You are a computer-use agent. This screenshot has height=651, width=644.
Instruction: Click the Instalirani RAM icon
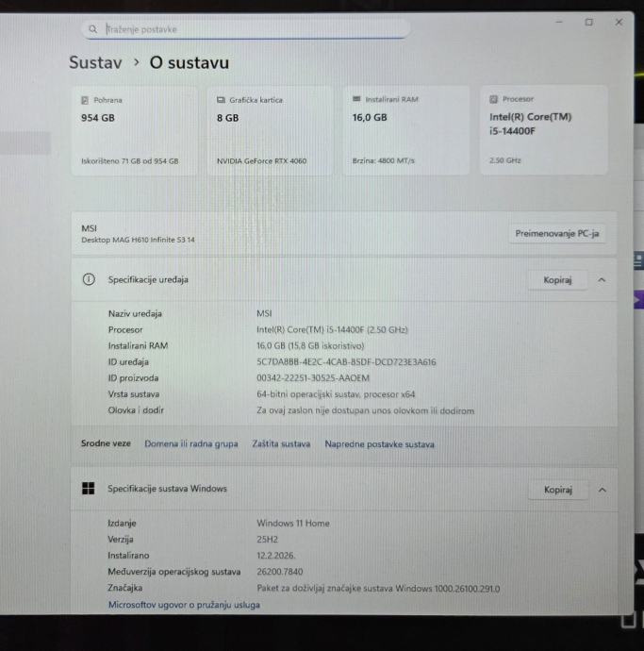click(356, 99)
